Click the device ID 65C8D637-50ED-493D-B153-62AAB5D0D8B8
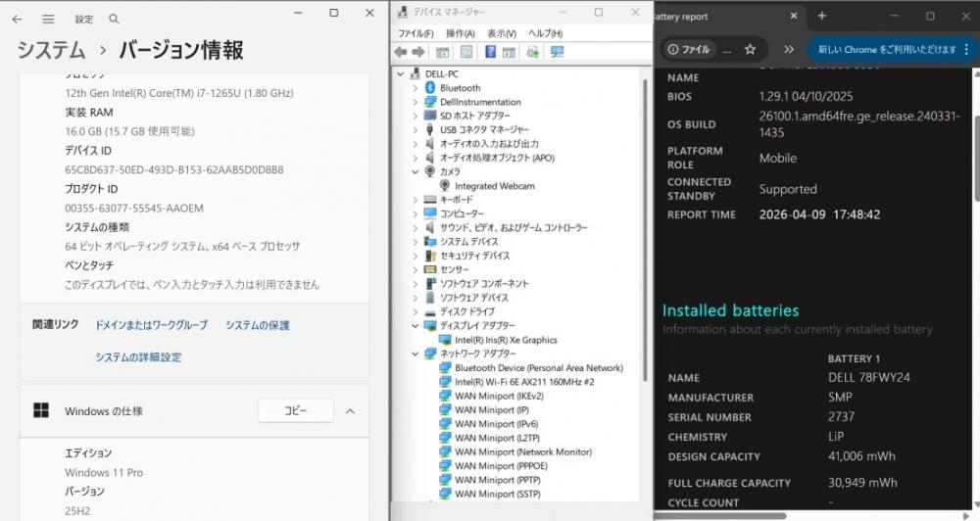This screenshot has width=980, height=521. 174,169
